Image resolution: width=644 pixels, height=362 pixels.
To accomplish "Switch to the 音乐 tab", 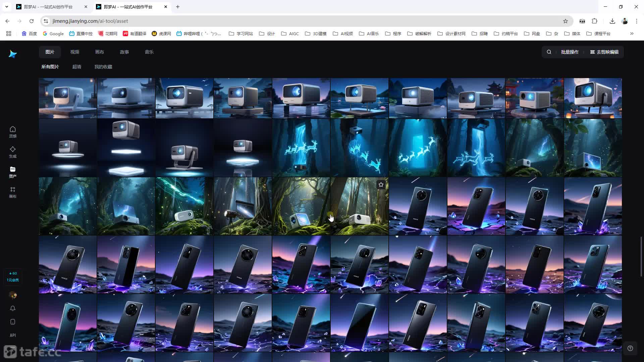I will [x=149, y=52].
